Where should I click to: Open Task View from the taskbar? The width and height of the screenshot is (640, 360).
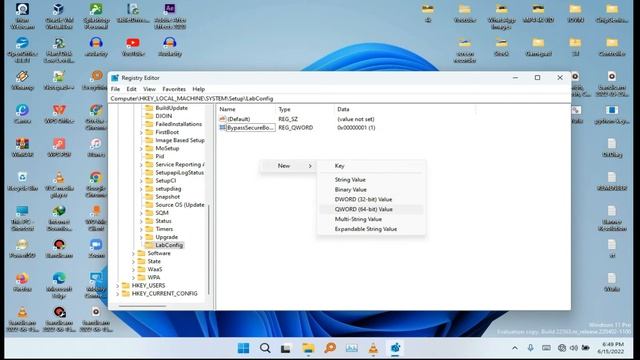click(286, 348)
